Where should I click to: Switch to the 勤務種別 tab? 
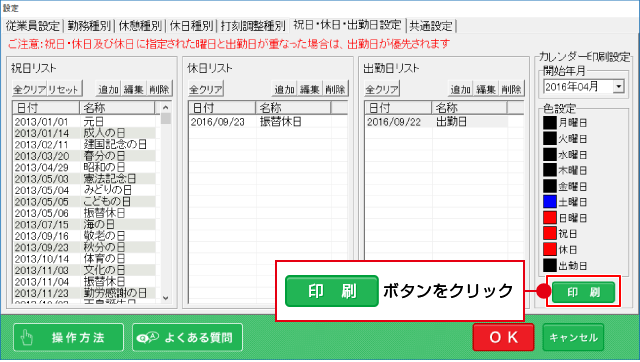[x=89, y=26]
